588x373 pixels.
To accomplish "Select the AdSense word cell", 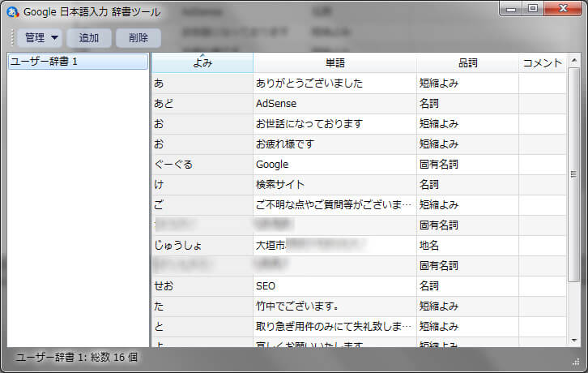I will (x=334, y=103).
